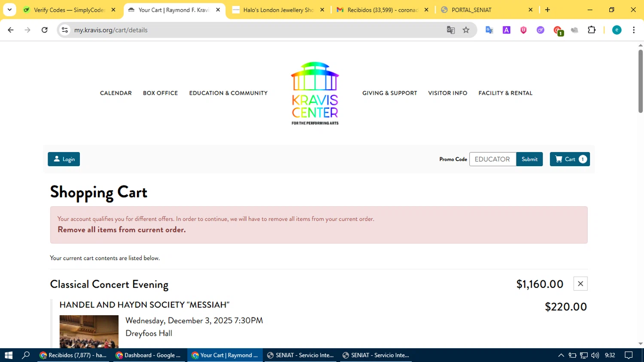Click the $220.00 price
Screen dimensions: 644x362
tap(565, 307)
